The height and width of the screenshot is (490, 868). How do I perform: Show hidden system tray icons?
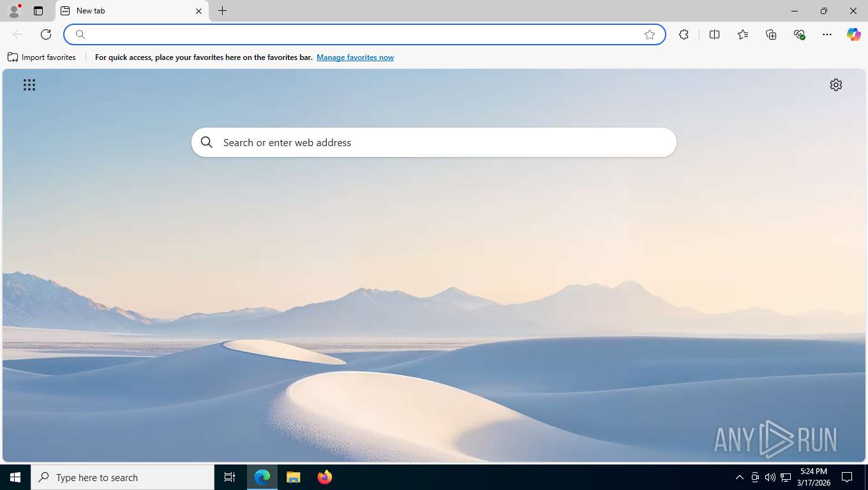point(740,477)
